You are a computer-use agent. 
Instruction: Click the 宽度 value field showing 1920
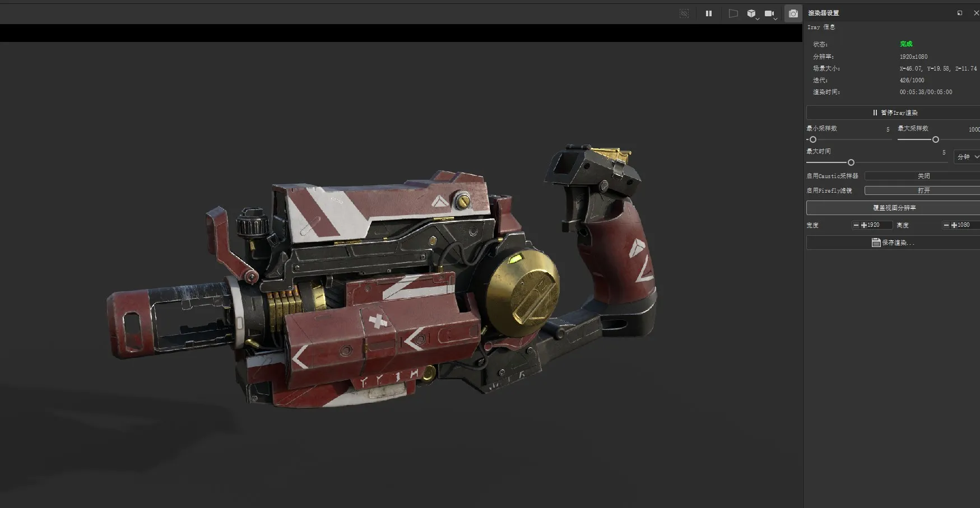(877, 225)
